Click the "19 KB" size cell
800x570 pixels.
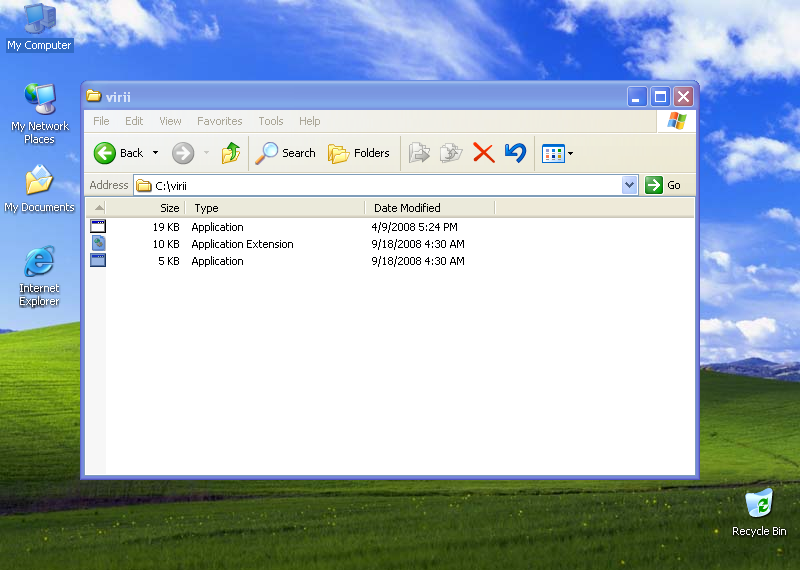[x=166, y=227]
